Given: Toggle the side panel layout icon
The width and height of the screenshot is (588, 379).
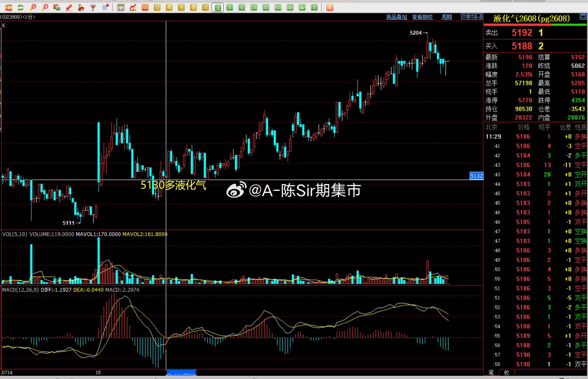Looking at the screenshot, I should (479, 17).
